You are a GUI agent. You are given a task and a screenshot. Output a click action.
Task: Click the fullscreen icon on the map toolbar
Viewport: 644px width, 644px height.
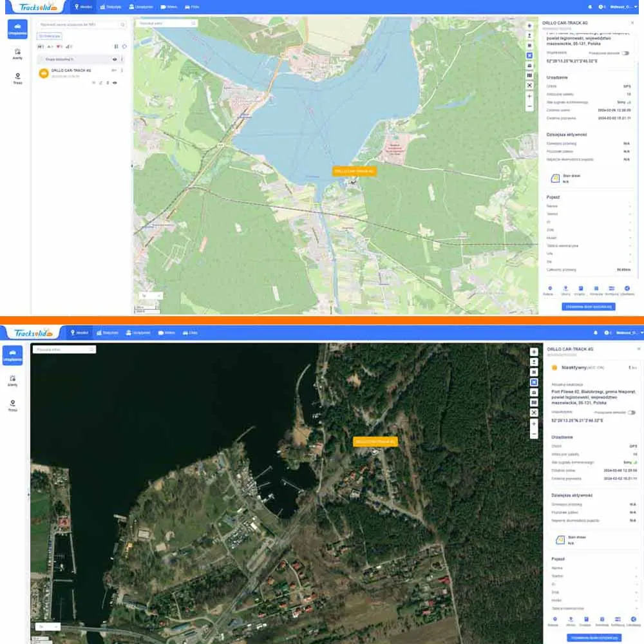(529, 85)
